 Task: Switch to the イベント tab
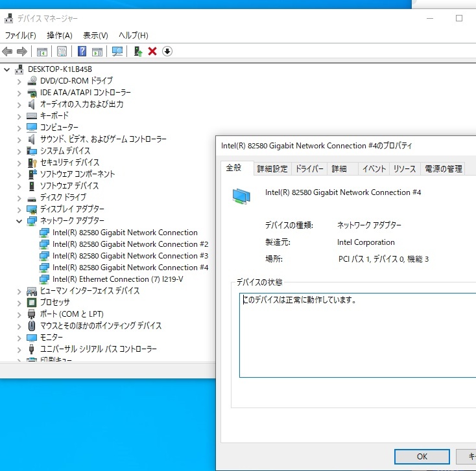pos(374,168)
